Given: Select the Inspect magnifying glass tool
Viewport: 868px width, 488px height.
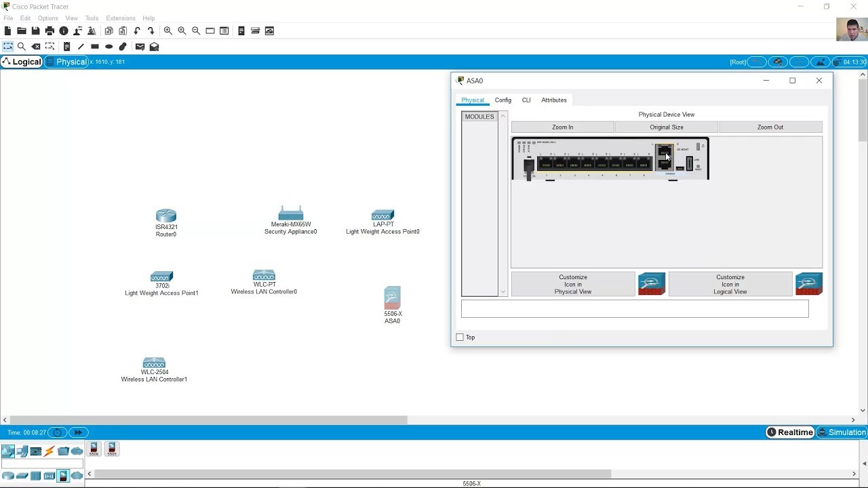Looking at the screenshot, I should (22, 46).
